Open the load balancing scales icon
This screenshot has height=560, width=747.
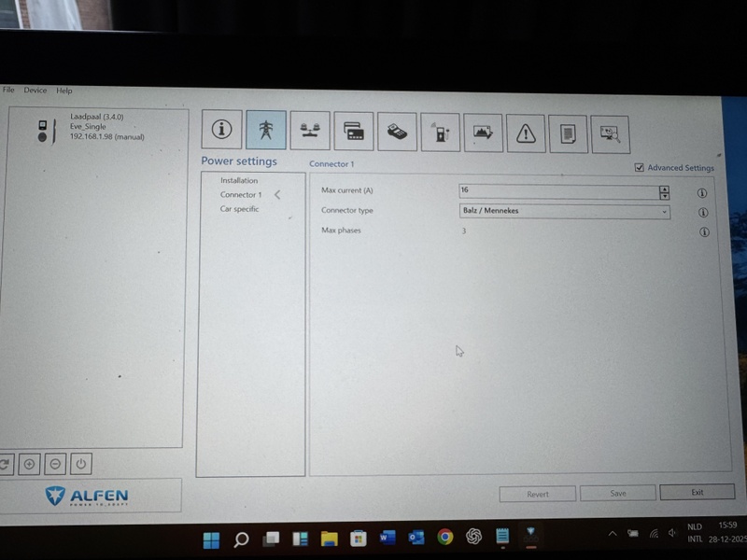tap(309, 131)
